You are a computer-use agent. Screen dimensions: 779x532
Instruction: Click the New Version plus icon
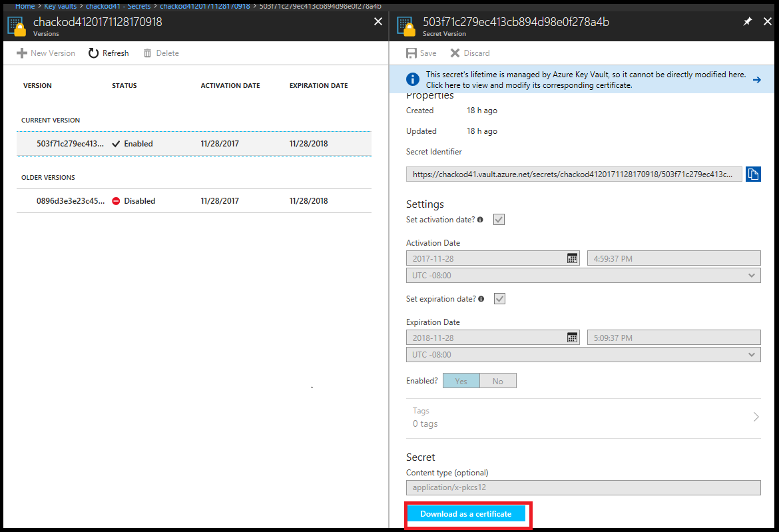pos(21,53)
